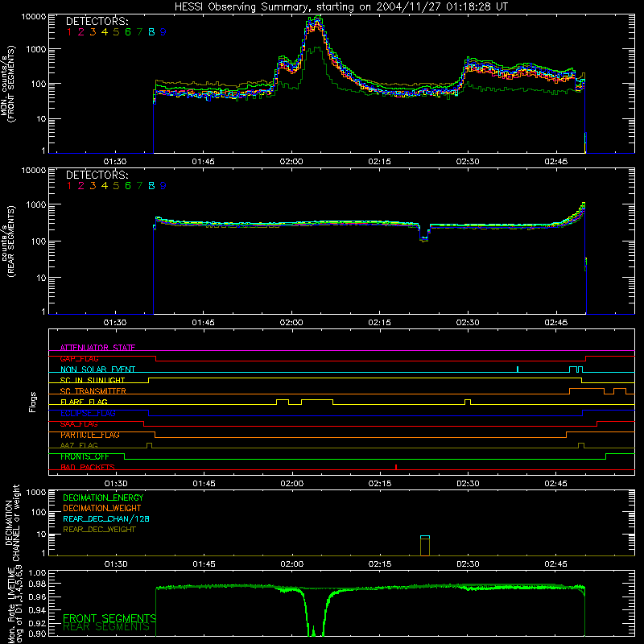Click the SC_TRANSMITTER flag label
Viewport: 644px width, 644px height.
[x=93, y=391]
